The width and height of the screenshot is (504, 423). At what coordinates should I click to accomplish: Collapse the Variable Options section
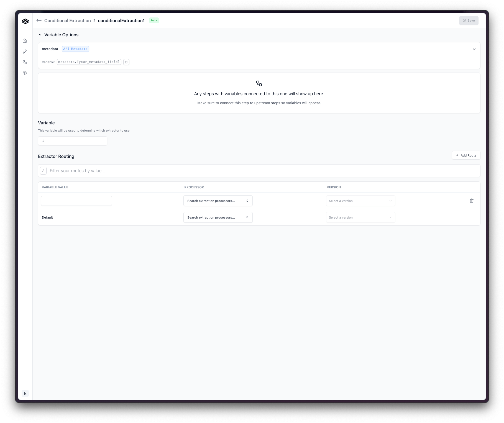point(40,35)
